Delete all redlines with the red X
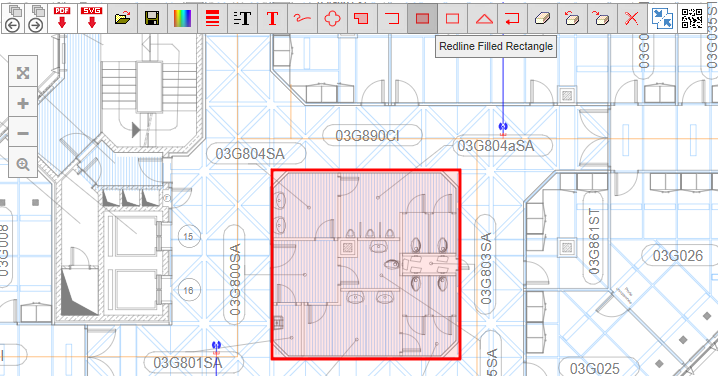The image size is (718, 376). [632, 18]
